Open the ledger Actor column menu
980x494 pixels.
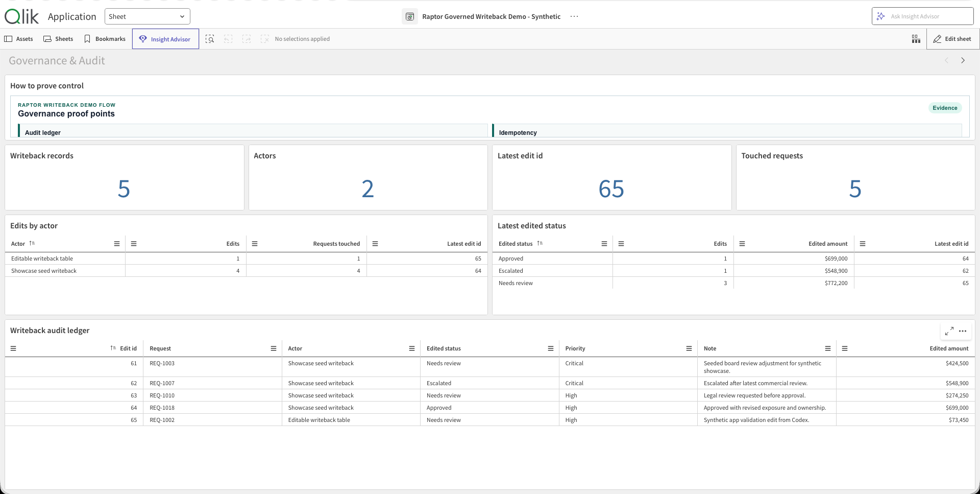(x=412, y=348)
